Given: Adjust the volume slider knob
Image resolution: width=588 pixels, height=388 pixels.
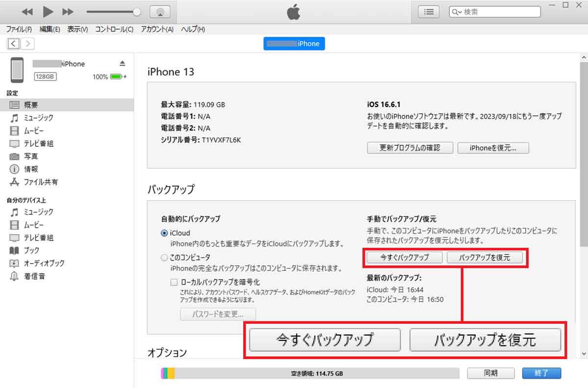Looking at the screenshot, I should pyautogui.click(x=137, y=12).
